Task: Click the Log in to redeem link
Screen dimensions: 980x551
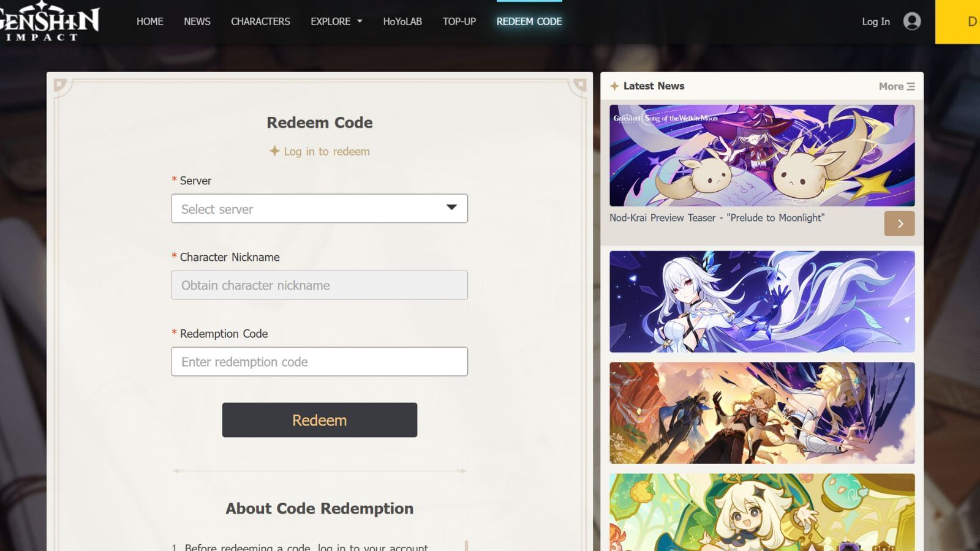Action: 326,151
